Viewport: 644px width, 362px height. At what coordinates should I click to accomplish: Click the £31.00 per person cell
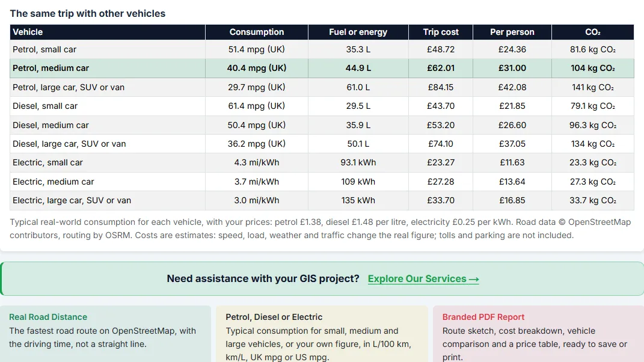tap(512, 68)
